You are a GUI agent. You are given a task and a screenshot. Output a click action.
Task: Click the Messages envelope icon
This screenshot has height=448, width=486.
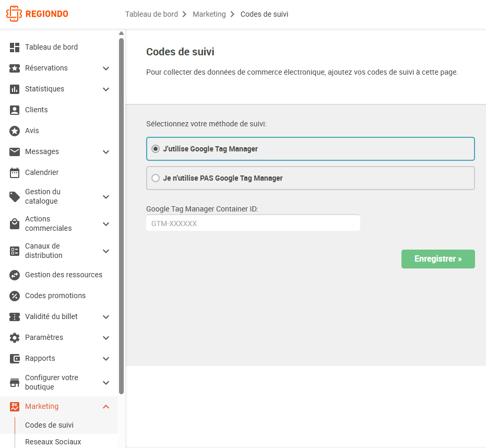point(15,151)
